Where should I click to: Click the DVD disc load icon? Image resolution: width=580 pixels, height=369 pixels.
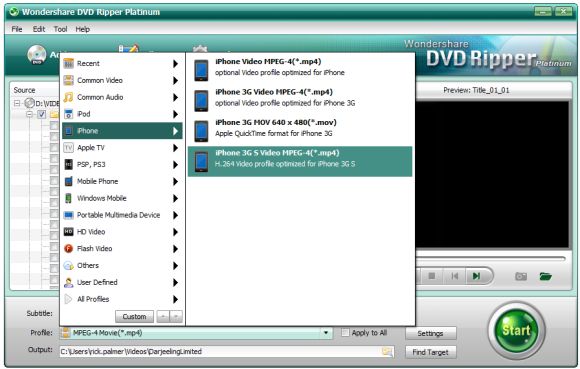pos(37,55)
